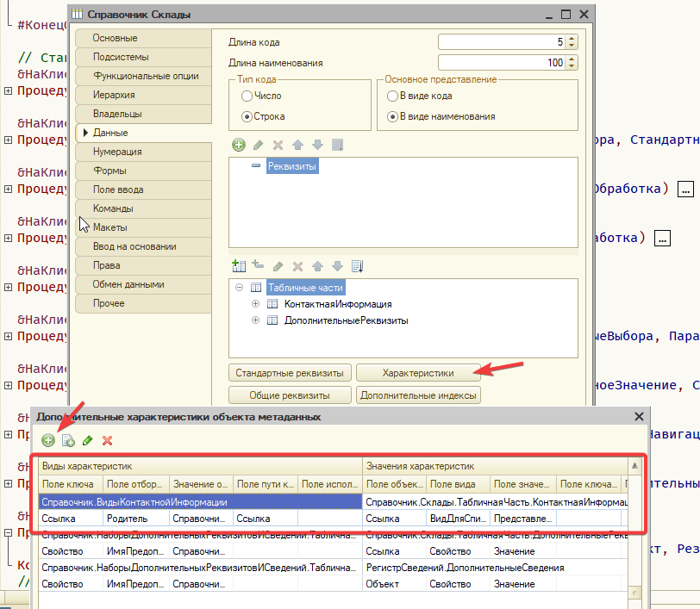Choose В виде кода representation option
The width and height of the screenshot is (700, 609).
pos(393,96)
